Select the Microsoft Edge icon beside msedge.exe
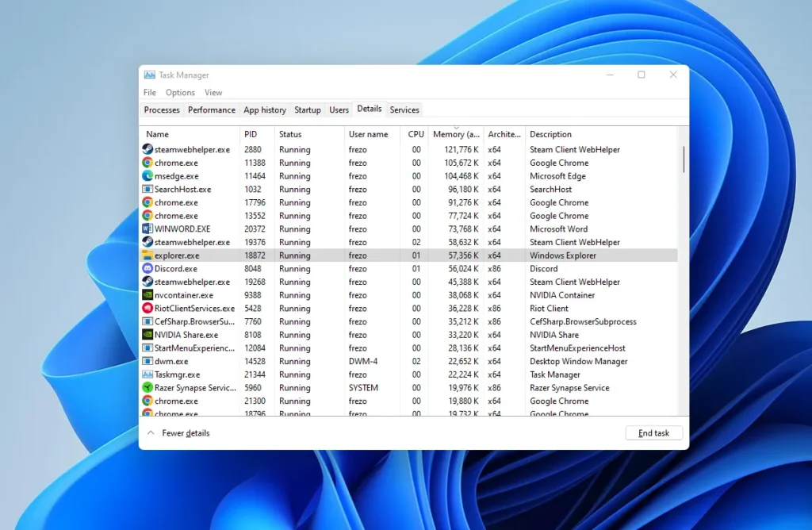The image size is (812, 530). (x=147, y=175)
